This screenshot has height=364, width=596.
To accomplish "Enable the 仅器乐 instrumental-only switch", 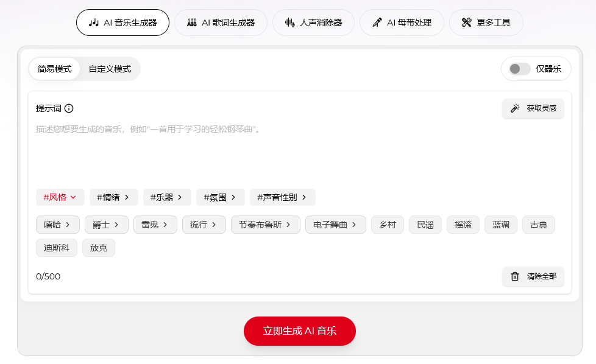I will click(520, 69).
